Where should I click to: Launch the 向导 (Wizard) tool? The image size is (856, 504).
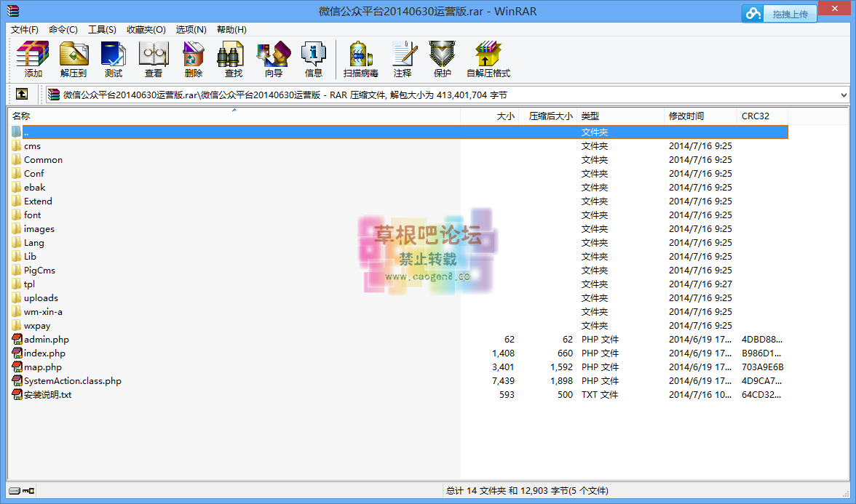(273, 59)
